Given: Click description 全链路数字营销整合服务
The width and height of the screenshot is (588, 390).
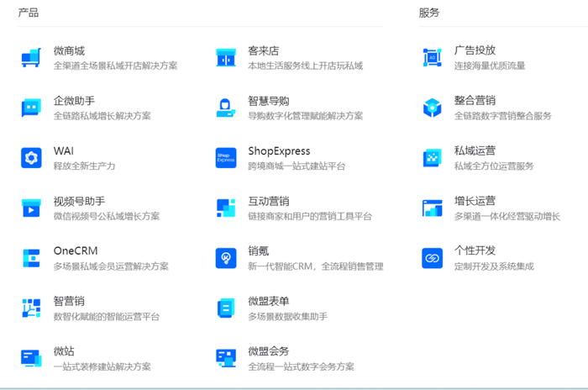Looking at the screenshot, I should [x=502, y=116].
